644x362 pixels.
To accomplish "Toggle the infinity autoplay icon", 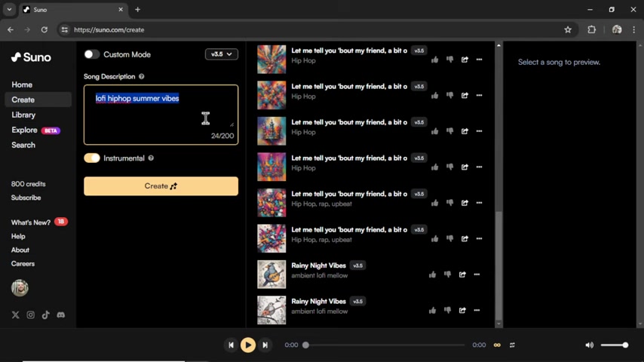I will tap(497, 345).
